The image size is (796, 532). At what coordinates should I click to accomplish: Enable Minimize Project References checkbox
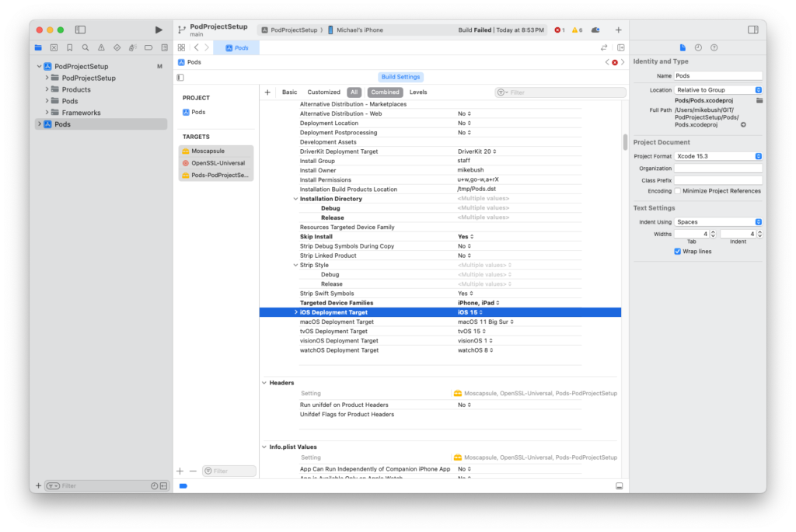pos(678,191)
